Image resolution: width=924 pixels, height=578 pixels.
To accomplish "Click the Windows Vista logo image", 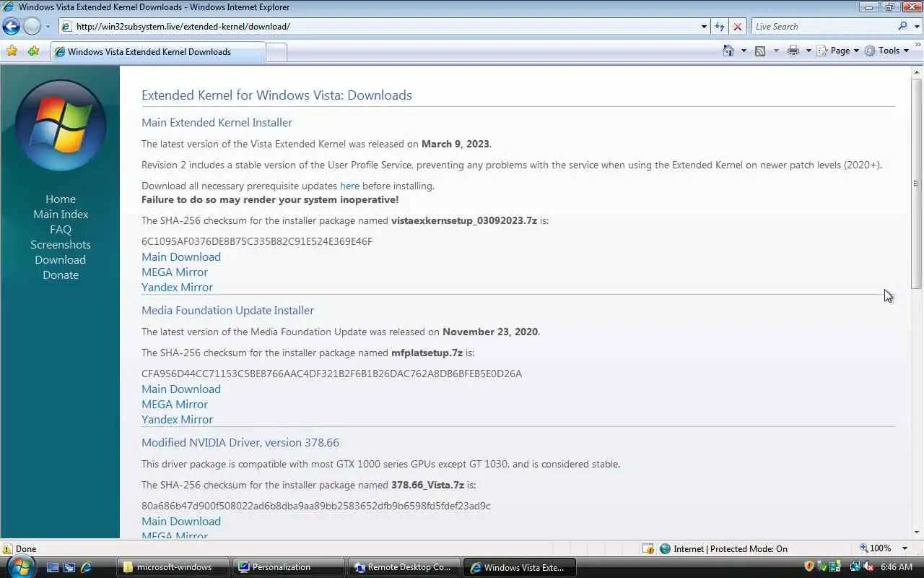I will (x=61, y=126).
